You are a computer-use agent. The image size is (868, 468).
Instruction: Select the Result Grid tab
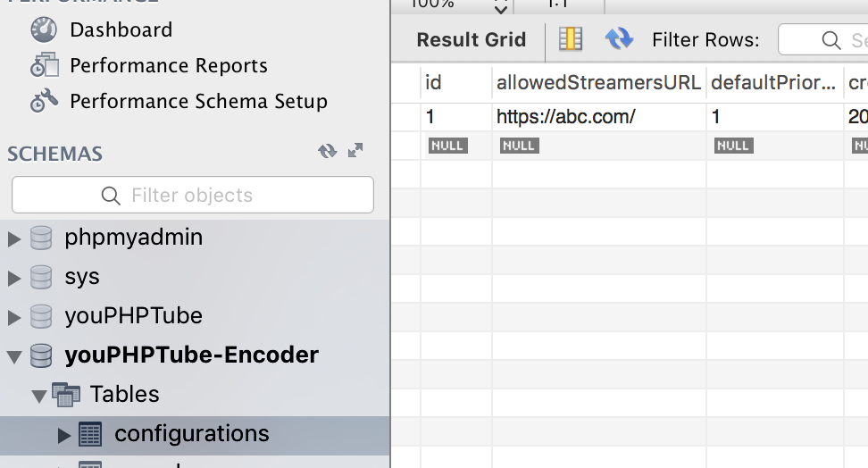pos(472,40)
